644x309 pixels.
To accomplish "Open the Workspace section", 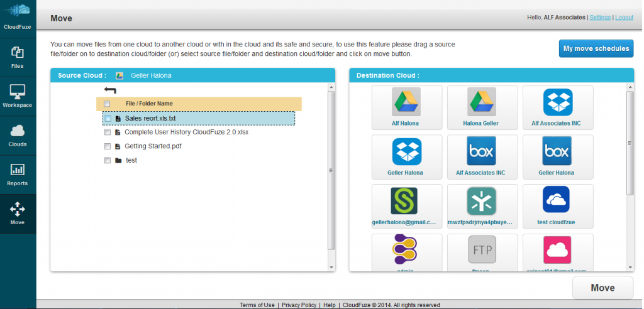I will coord(17,97).
